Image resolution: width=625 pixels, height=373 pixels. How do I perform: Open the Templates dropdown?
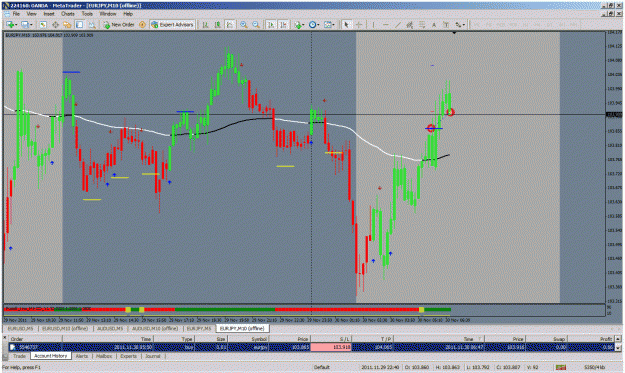point(329,25)
